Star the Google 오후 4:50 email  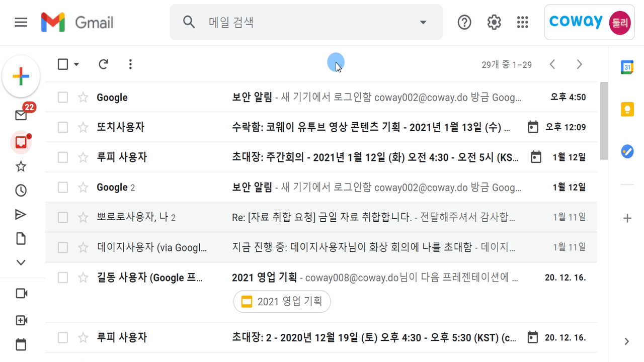tap(83, 97)
